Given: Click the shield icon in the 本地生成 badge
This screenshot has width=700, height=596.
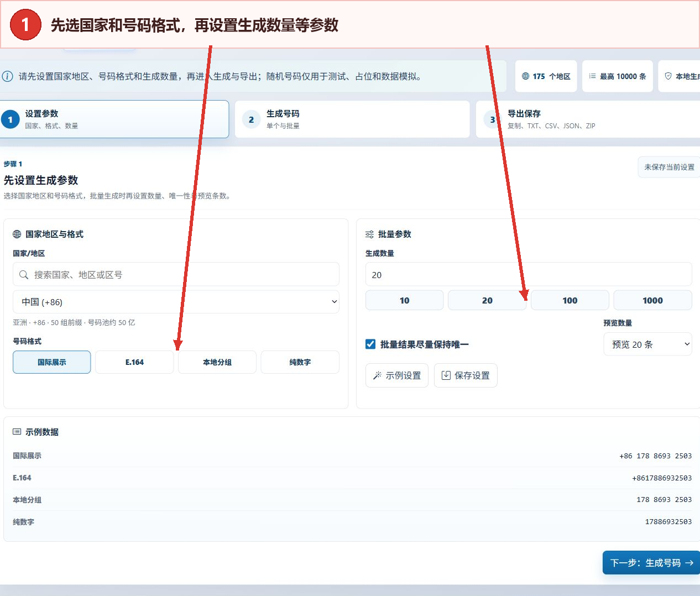Looking at the screenshot, I should pos(668,76).
